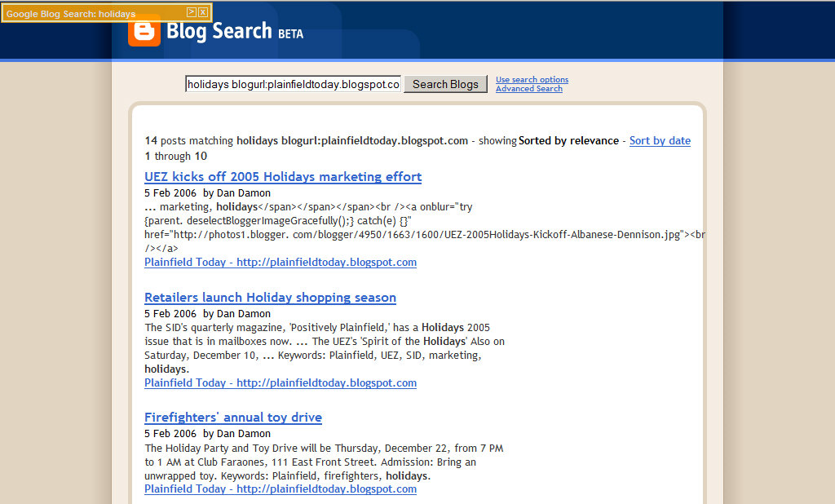Viewport: 835px width, 504px height.
Task: Click the date line under Retailers launch Holiday
Action: tap(207, 314)
